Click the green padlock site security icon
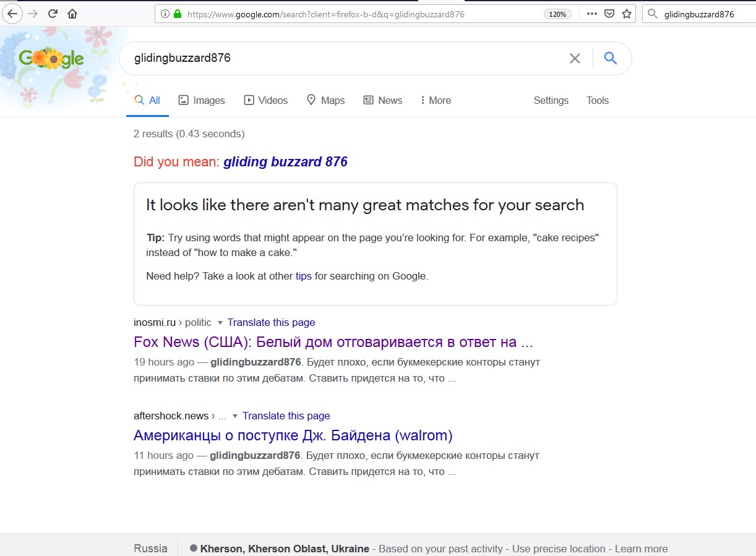 coord(178,14)
